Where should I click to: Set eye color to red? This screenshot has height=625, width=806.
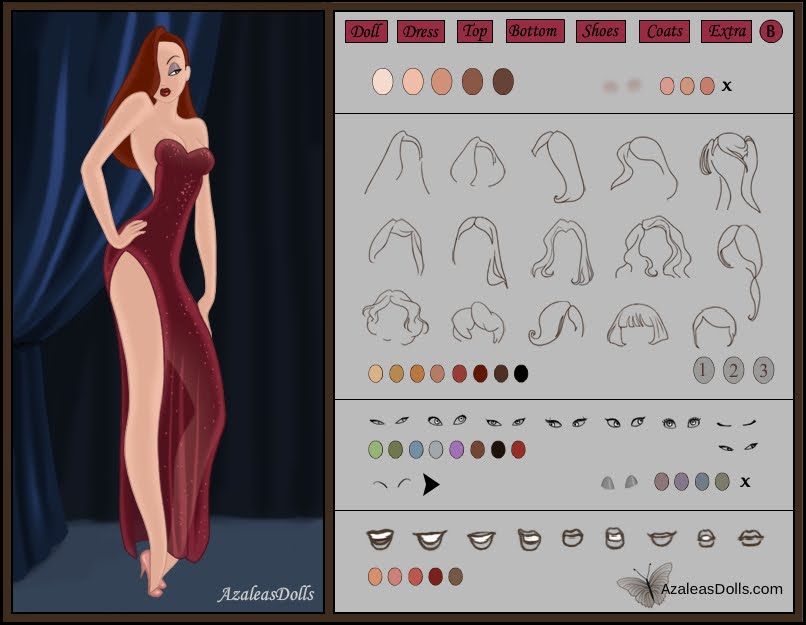coord(518,449)
